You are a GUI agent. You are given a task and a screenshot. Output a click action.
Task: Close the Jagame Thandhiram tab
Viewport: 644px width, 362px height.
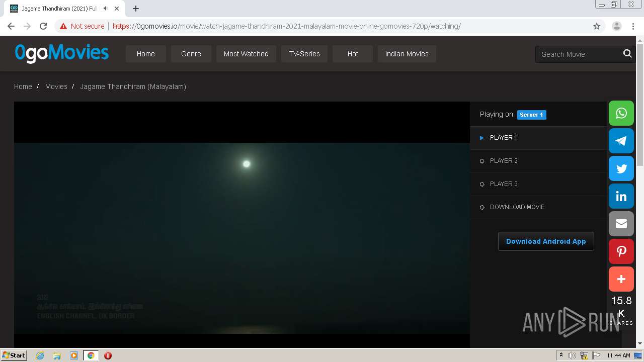[117, 9]
